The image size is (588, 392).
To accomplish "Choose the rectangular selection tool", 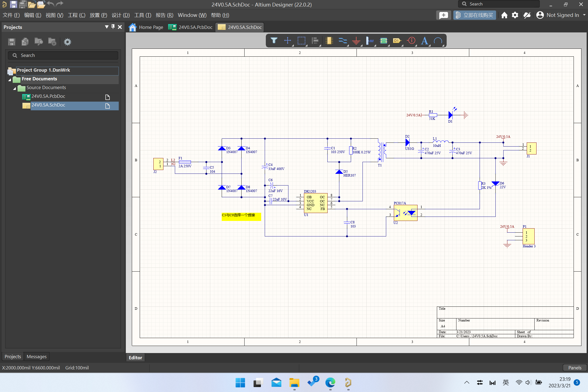I will click(301, 41).
